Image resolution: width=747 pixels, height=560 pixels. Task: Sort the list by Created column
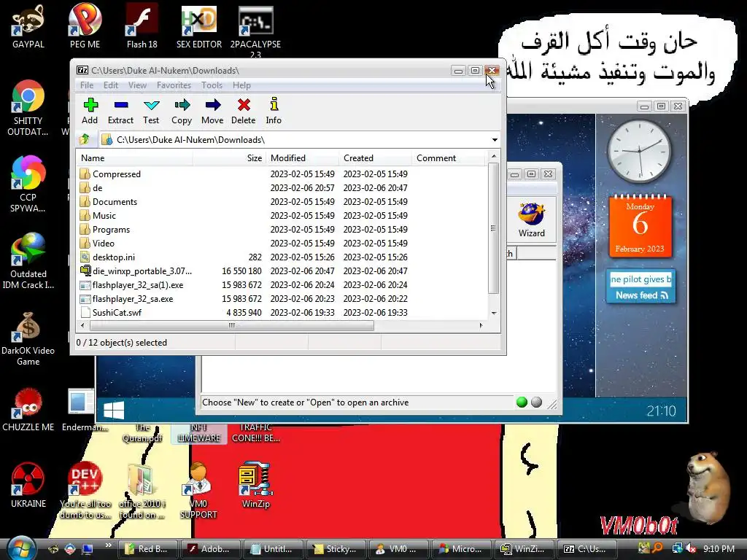(376, 158)
